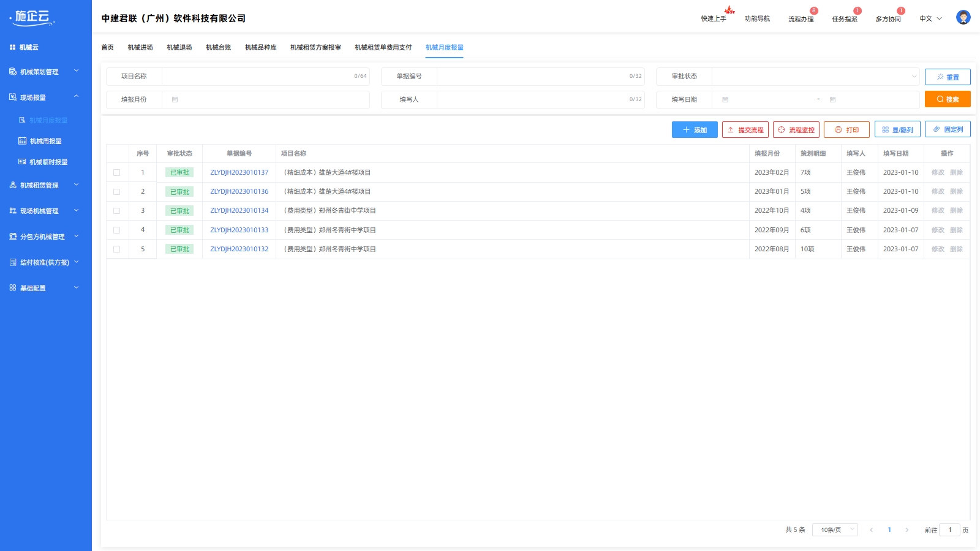The height and width of the screenshot is (551, 980).
Task: Open 任务指派 notifications
Action: click(x=844, y=19)
